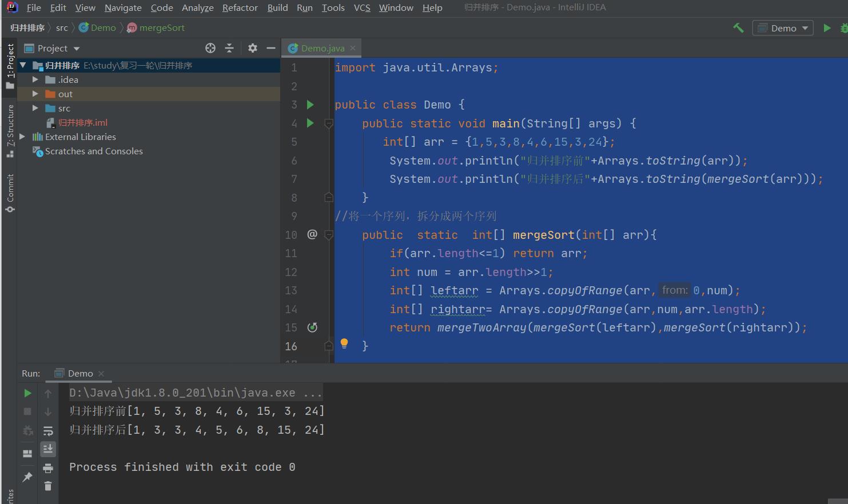Click the recursive call gutter icon on line 15
This screenshot has height=504, width=848.
312,327
